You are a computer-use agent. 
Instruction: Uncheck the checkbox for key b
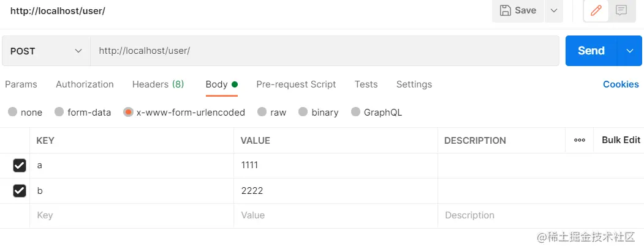click(20, 191)
